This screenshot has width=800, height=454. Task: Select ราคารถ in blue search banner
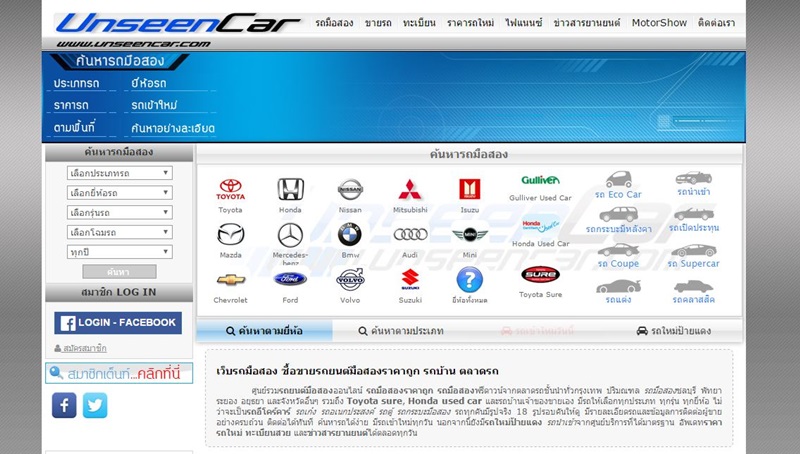(x=71, y=105)
